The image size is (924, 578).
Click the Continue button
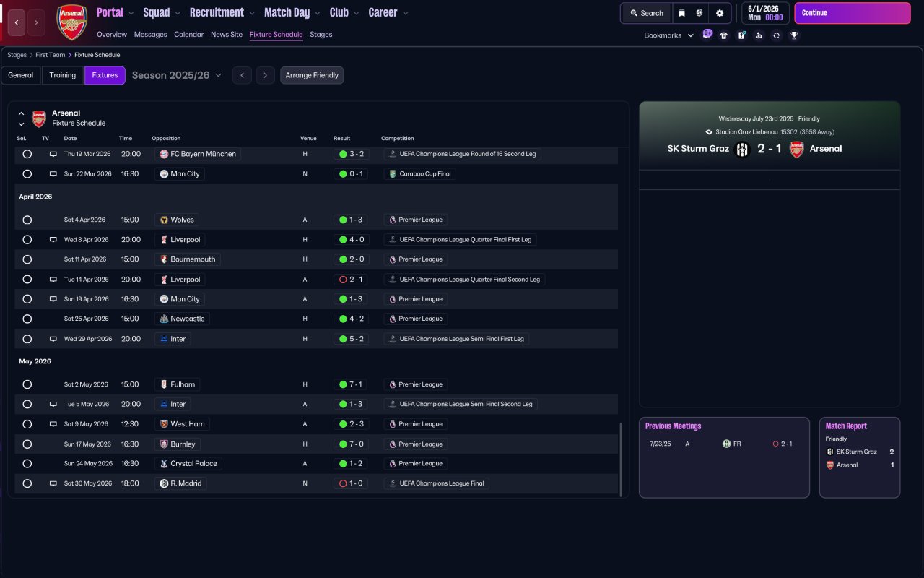(853, 13)
